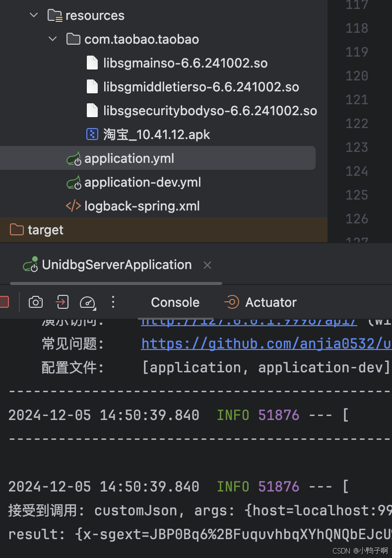
Task: Click XML file icon for logback-spring.xml
Action: [73, 206]
